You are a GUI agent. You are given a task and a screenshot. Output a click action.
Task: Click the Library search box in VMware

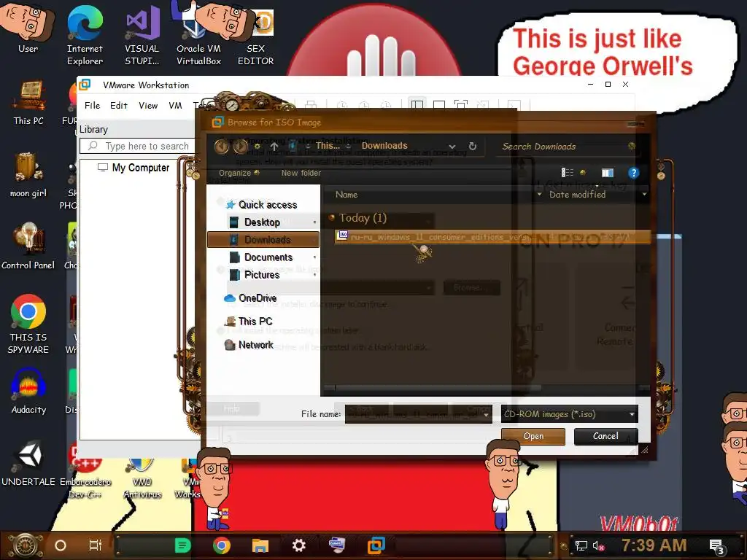137,146
